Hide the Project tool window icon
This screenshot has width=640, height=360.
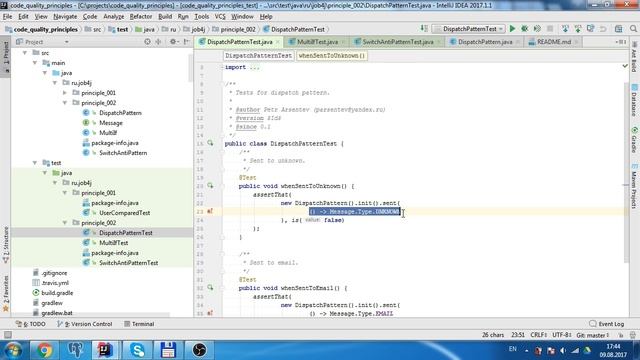click(x=187, y=42)
